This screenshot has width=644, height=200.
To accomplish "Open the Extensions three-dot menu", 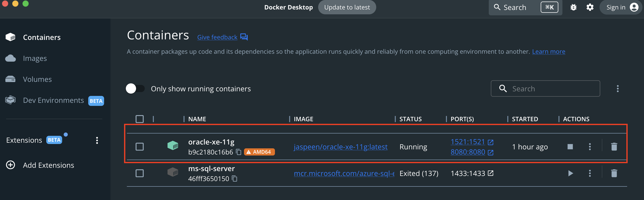I will click(x=97, y=140).
